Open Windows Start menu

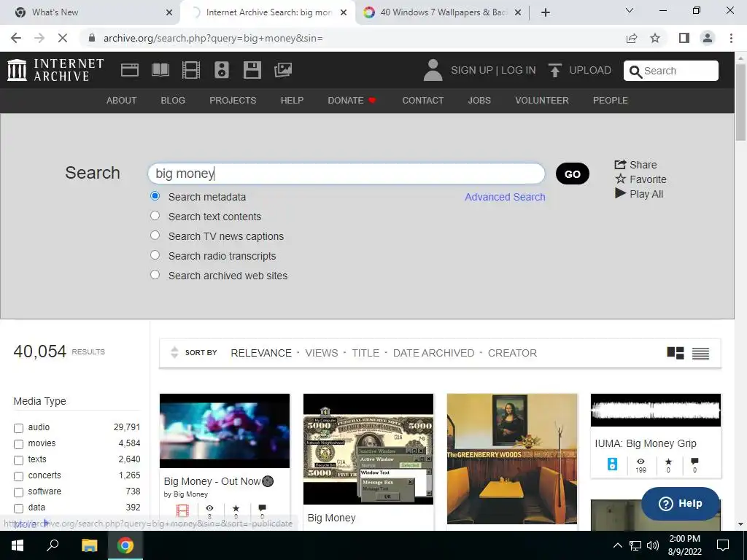click(x=18, y=545)
